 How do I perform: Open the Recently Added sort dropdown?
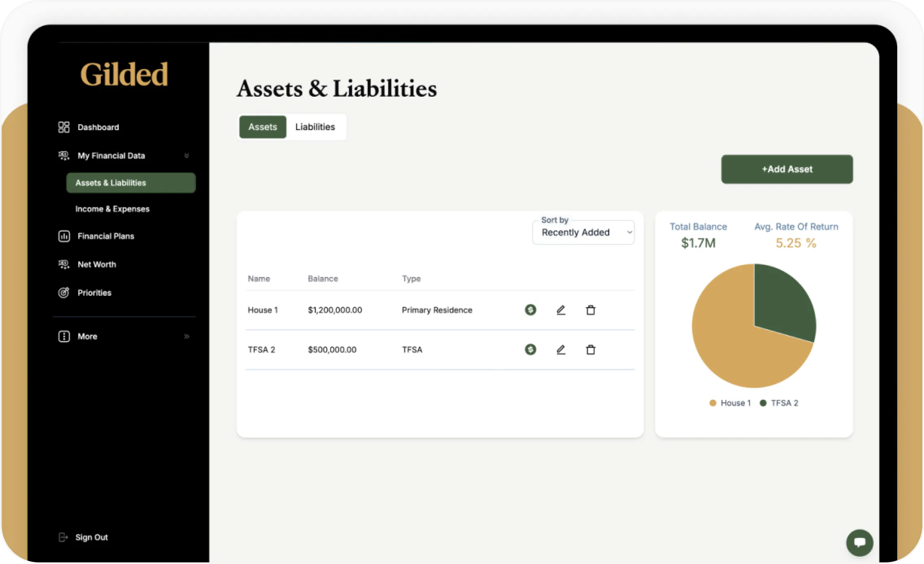(x=583, y=232)
